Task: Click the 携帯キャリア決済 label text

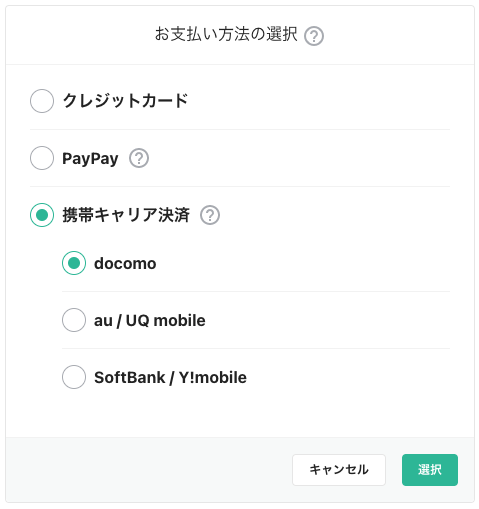Action: pos(126,215)
